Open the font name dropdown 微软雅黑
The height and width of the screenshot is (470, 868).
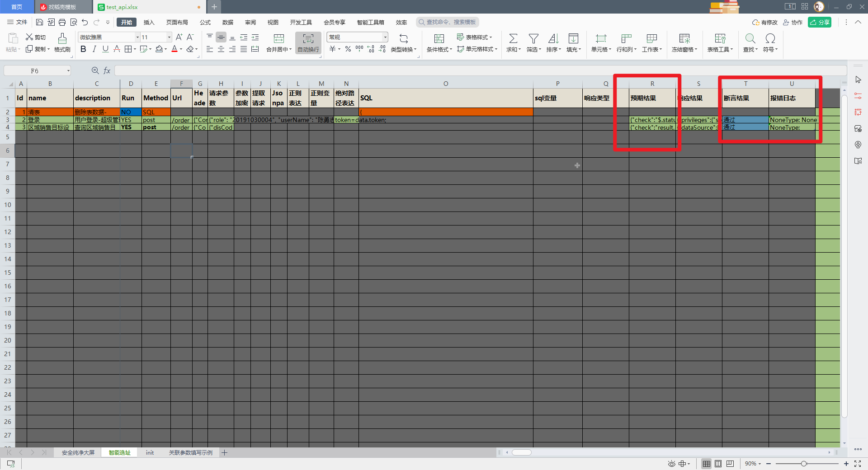[137, 37]
